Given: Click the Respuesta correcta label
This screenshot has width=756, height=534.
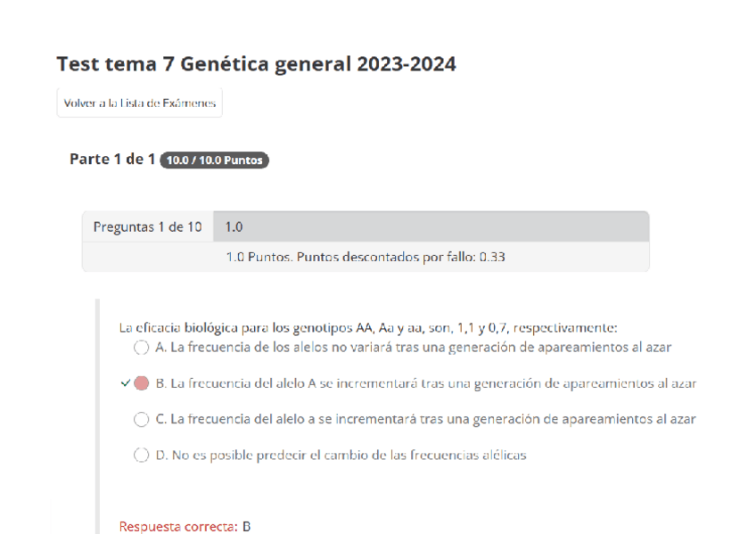Looking at the screenshot, I should (178, 527).
